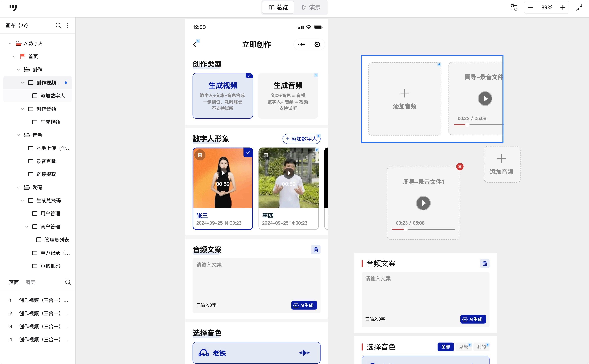Viewport: 589px width, 364px height.
Task: Collapse the 音色 folder
Action: coord(18,135)
